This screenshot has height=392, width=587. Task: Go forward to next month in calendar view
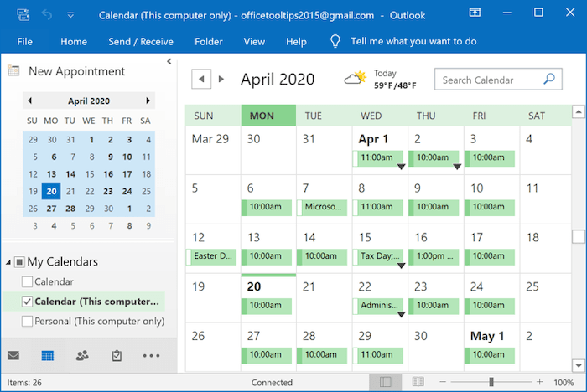[221, 79]
